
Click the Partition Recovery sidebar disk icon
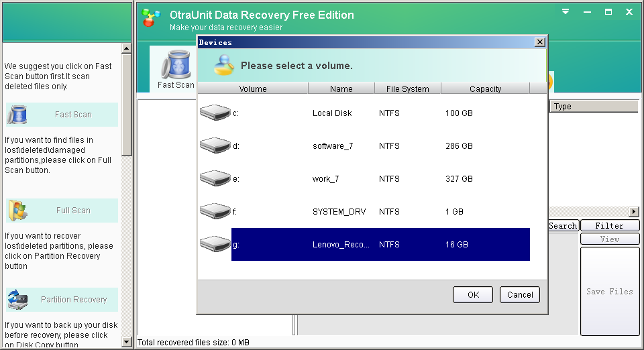point(17,300)
